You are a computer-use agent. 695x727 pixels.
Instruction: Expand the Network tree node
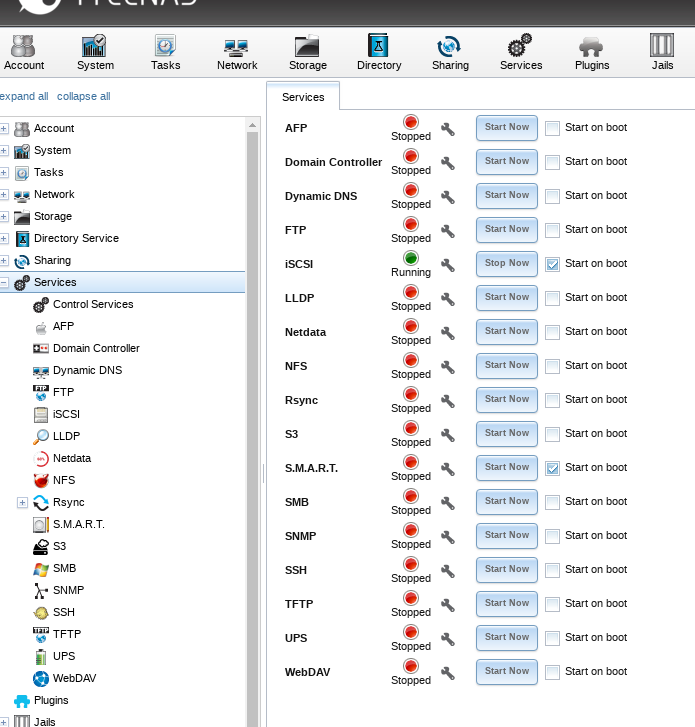[4, 194]
